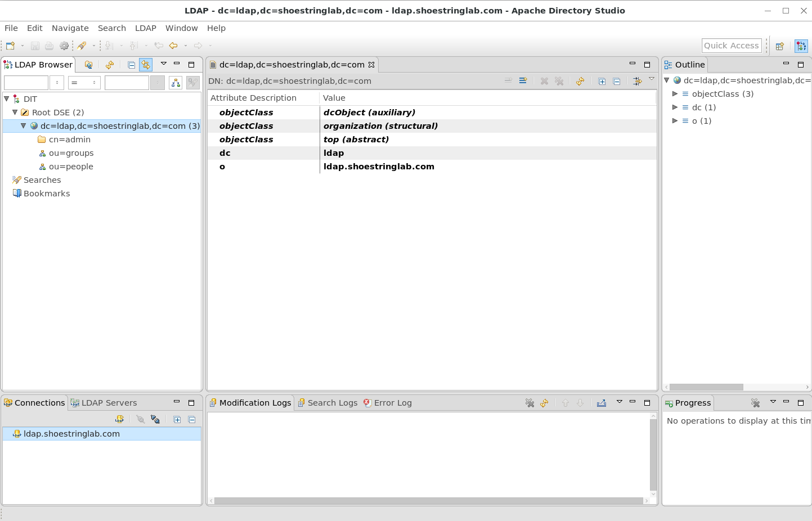
Task: Click the Open Perspective icon
Action: 780,46
